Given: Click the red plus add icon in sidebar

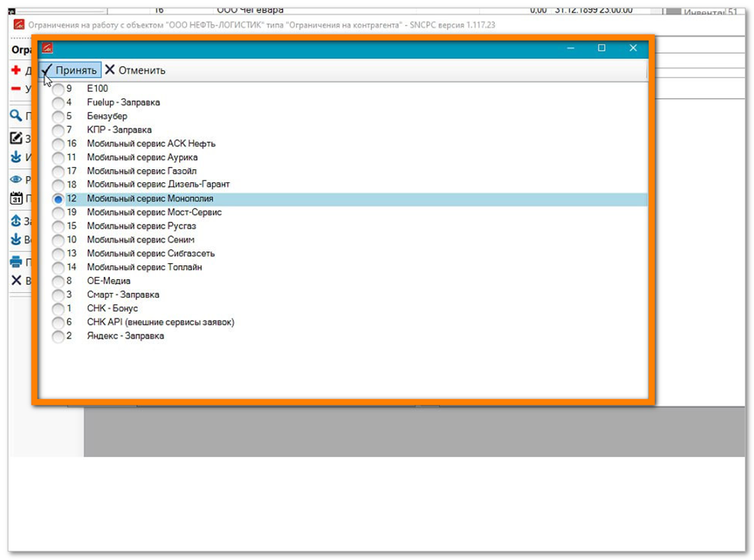Looking at the screenshot, I should (x=16, y=70).
